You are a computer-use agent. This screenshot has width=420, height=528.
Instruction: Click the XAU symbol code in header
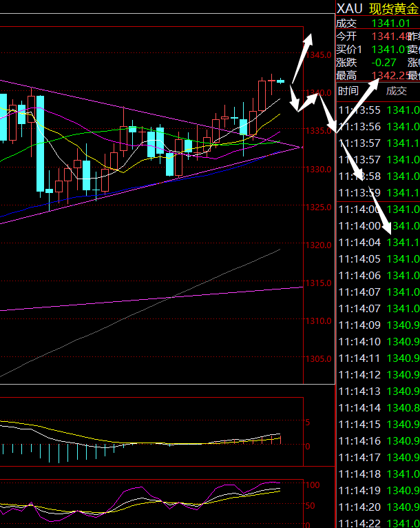coord(350,8)
